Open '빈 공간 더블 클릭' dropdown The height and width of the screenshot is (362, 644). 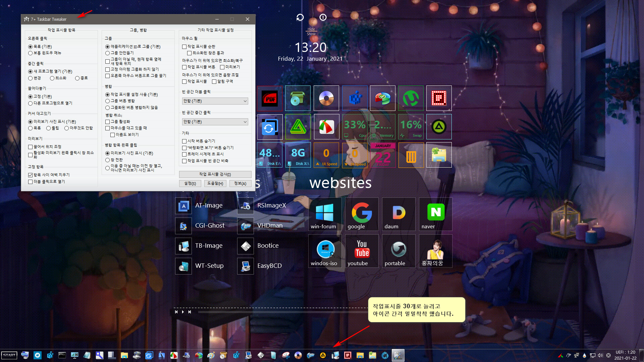(215, 101)
